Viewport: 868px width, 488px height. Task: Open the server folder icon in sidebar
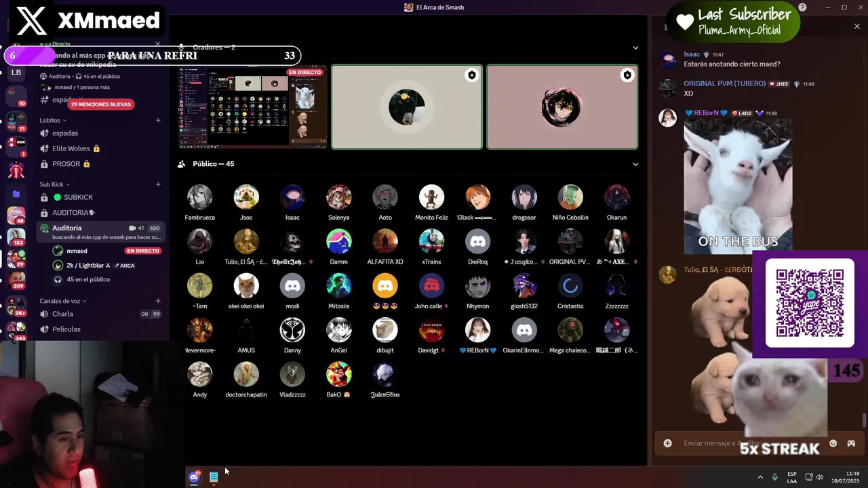(16, 194)
